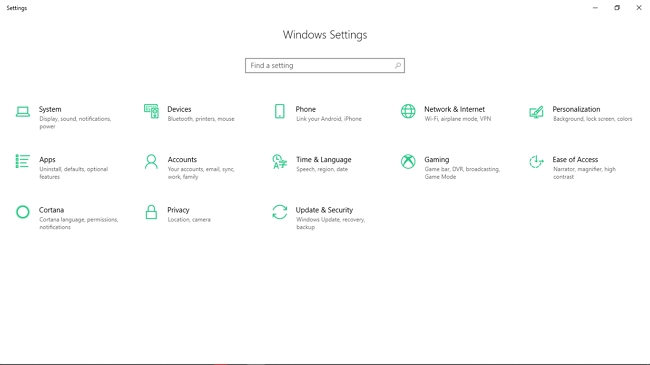Open the Gaming label
This screenshot has width=650, height=365.
click(x=437, y=160)
